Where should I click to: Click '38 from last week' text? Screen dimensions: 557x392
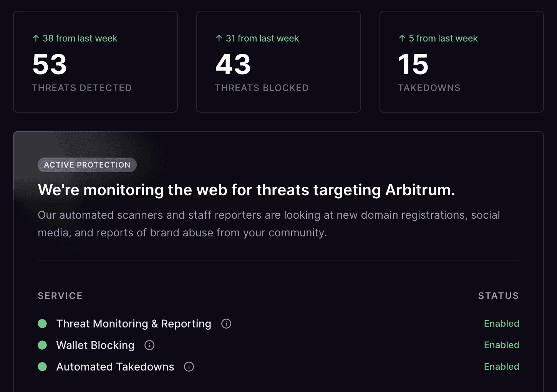point(80,38)
